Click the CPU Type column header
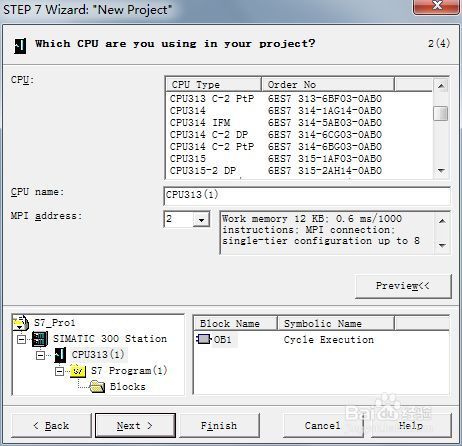The width and height of the screenshot is (462, 446). click(x=213, y=85)
